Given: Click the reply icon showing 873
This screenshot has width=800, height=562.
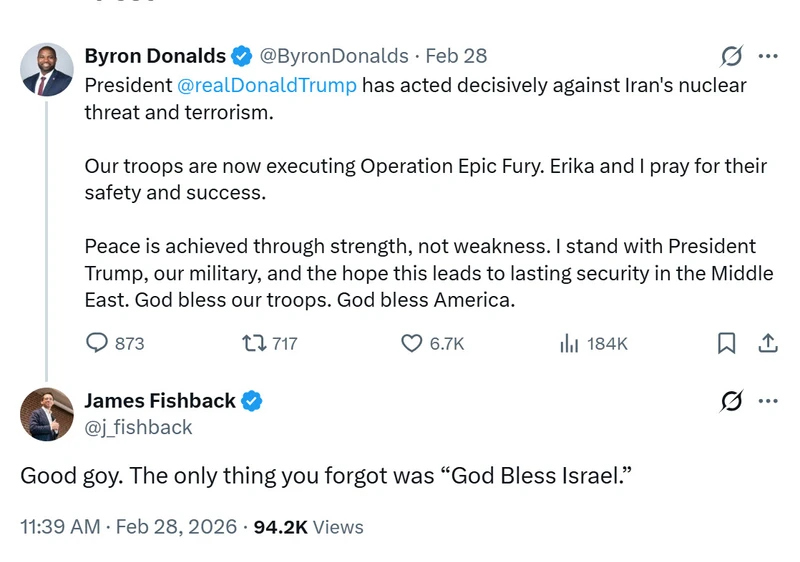Looking at the screenshot, I should click(x=96, y=343).
